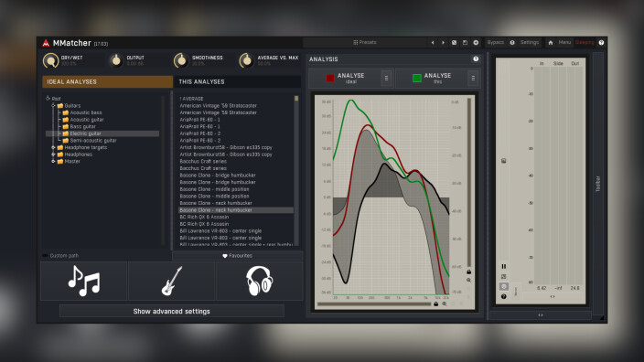Viewport: 644px width, 362px height.
Task: Open the Analysis panel help icon
Action: [x=476, y=59]
